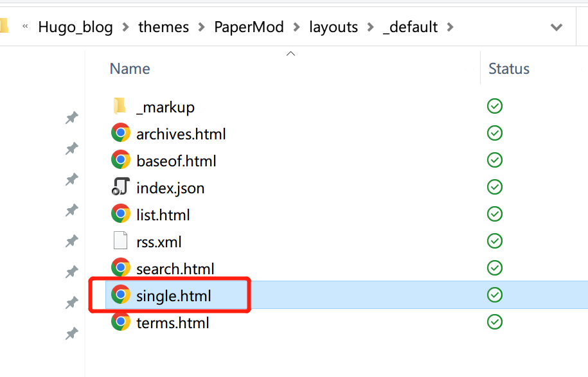Screen dimensions: 588x377
Task: Click the sync status checkmark for rss.xml
Action: [495, 241]
